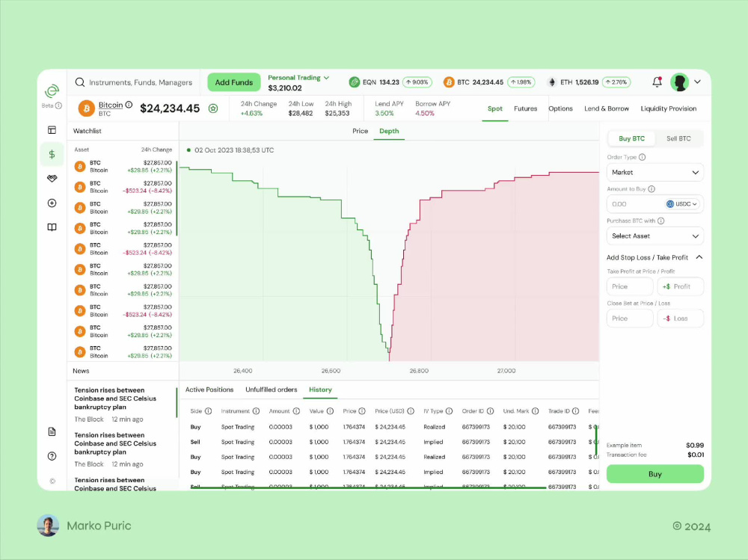
Task: Click the app logo in the sidebar
Action: tap(52, 90)
